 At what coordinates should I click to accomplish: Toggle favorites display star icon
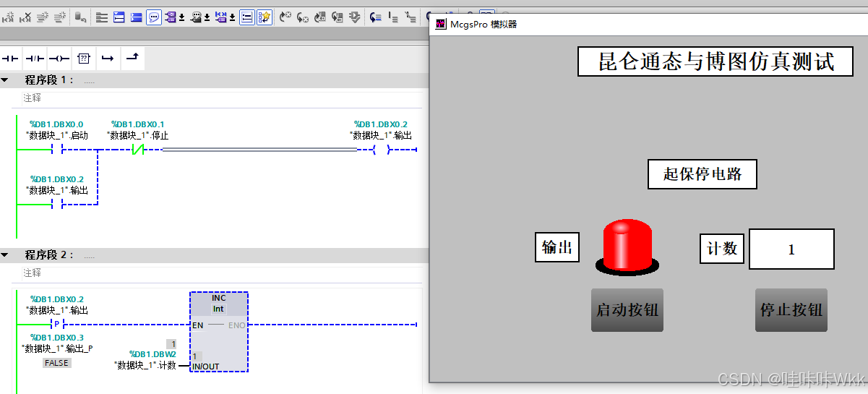(265, 17)
